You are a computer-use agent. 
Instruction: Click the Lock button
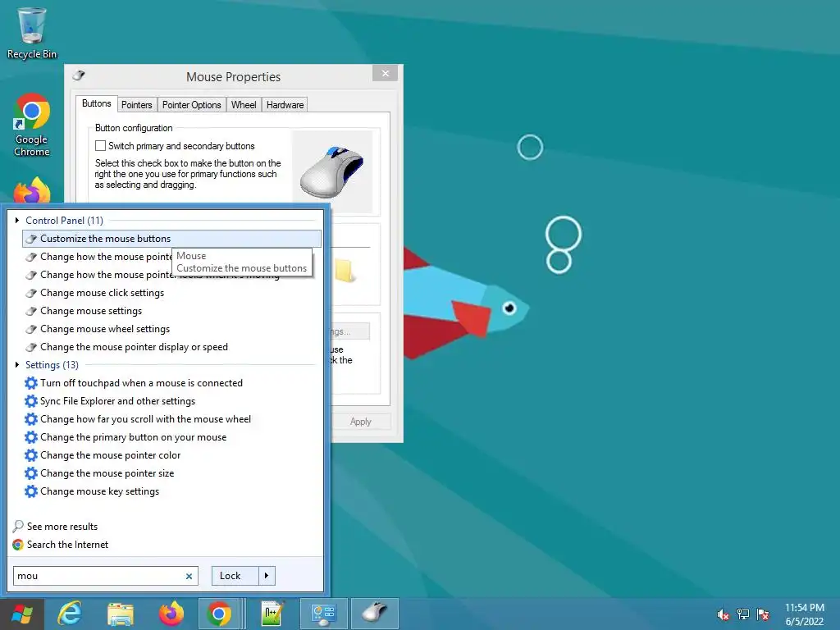(235, 576)
